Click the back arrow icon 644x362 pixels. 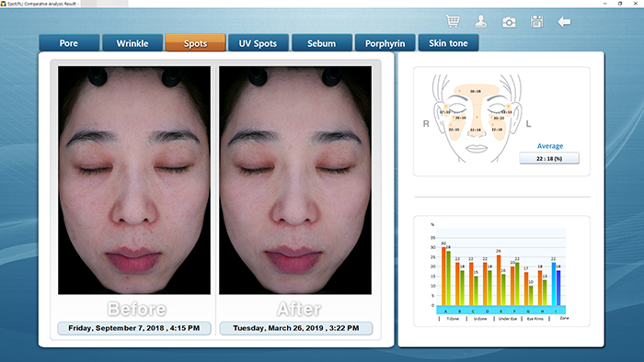pos(564,22)
